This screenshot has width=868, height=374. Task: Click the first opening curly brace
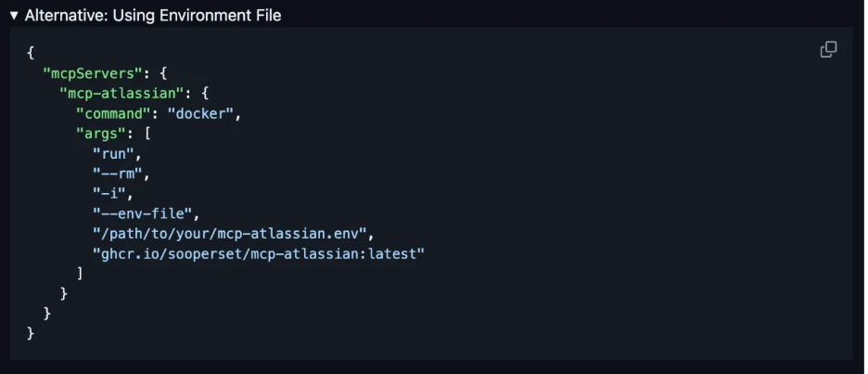pyautogui.click(x=31, y=53)
